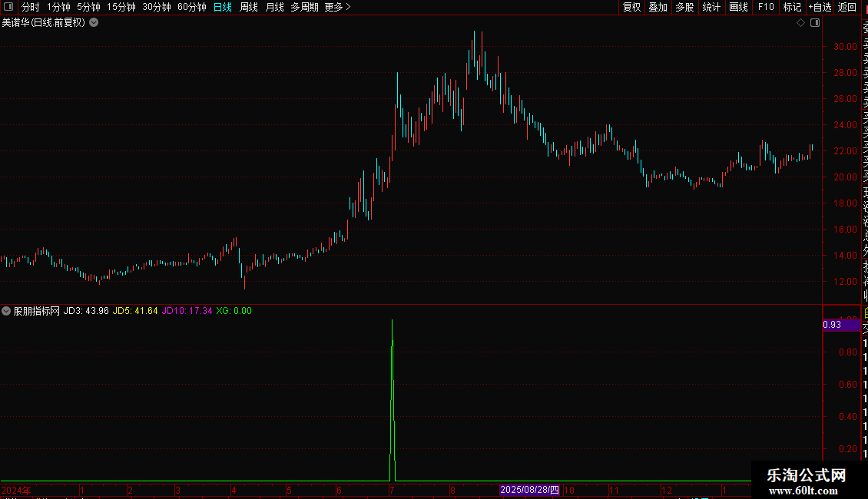Open F10 company information

[x=766, y=7]
